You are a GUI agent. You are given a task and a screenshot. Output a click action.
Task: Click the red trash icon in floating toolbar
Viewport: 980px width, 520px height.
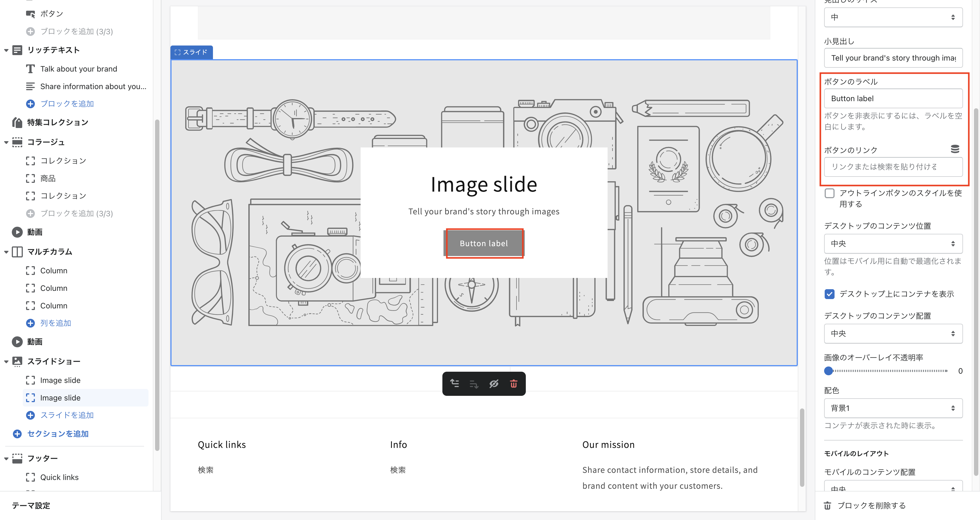tap(513, 383)
